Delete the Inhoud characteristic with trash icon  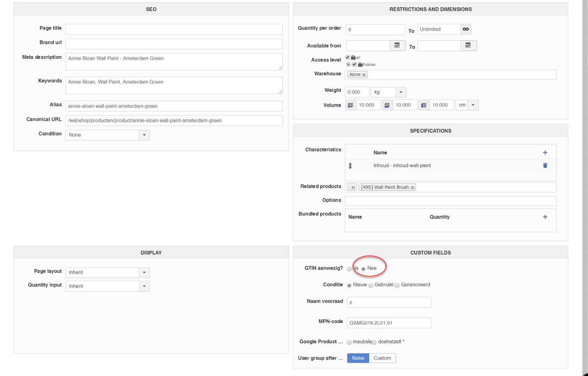click(x=545, y=165)
